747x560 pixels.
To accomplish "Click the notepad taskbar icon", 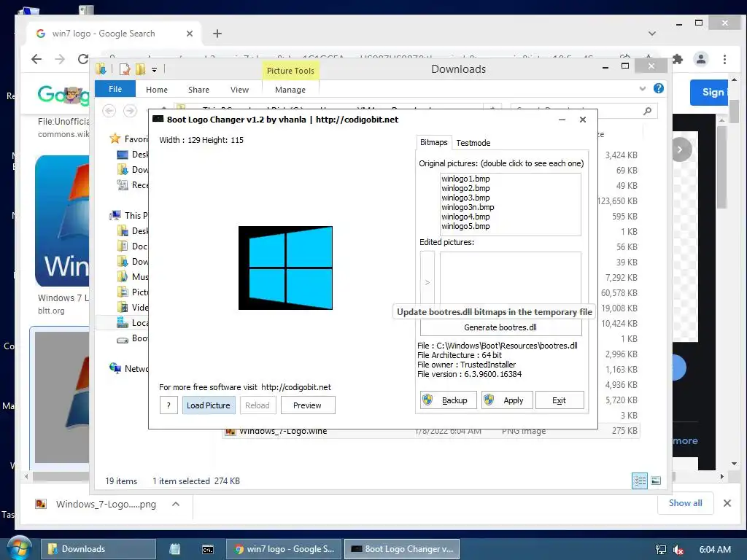I will coord(175,549).
